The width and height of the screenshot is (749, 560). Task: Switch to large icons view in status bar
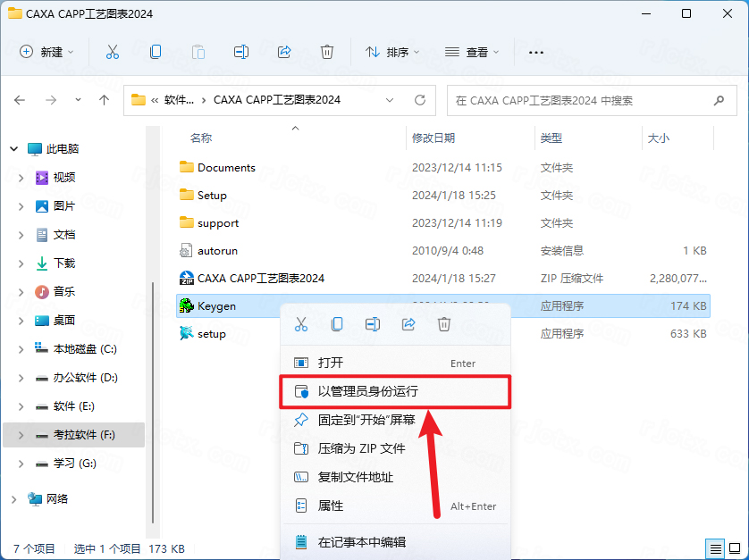pos(735,547)
